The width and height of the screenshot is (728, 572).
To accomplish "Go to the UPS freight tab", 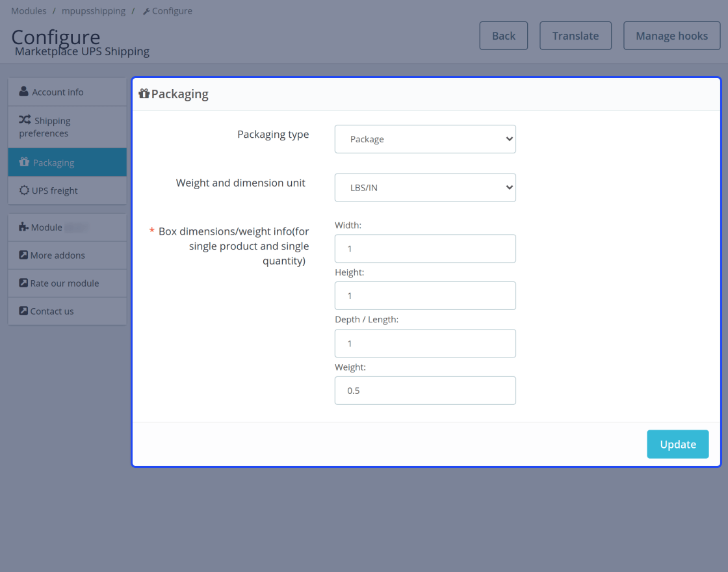I will (x=68, y=190).
